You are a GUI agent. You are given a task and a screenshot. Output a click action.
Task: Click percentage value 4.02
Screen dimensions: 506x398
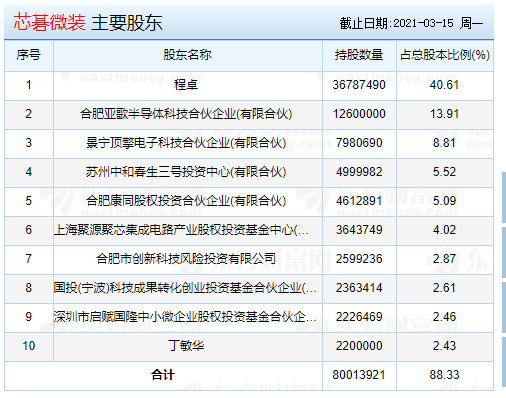[444, 230]
